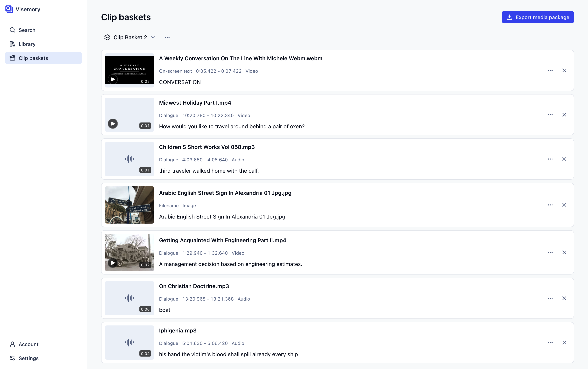Click timestamp '13:20.968 - 13:21.368'

(208, 299)
